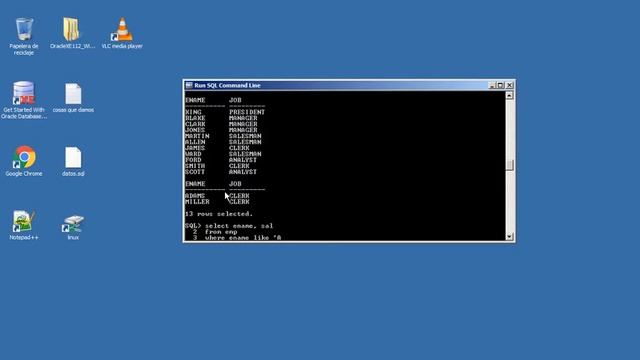Launch Google Chrome from the desktop
This screenshot has width=640, height=360.
(24, 161)
